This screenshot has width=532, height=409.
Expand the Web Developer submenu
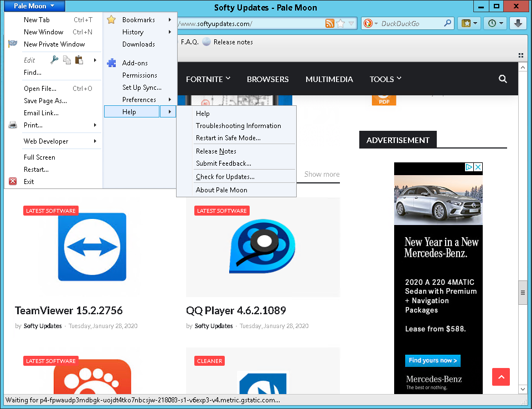(54, 141)
